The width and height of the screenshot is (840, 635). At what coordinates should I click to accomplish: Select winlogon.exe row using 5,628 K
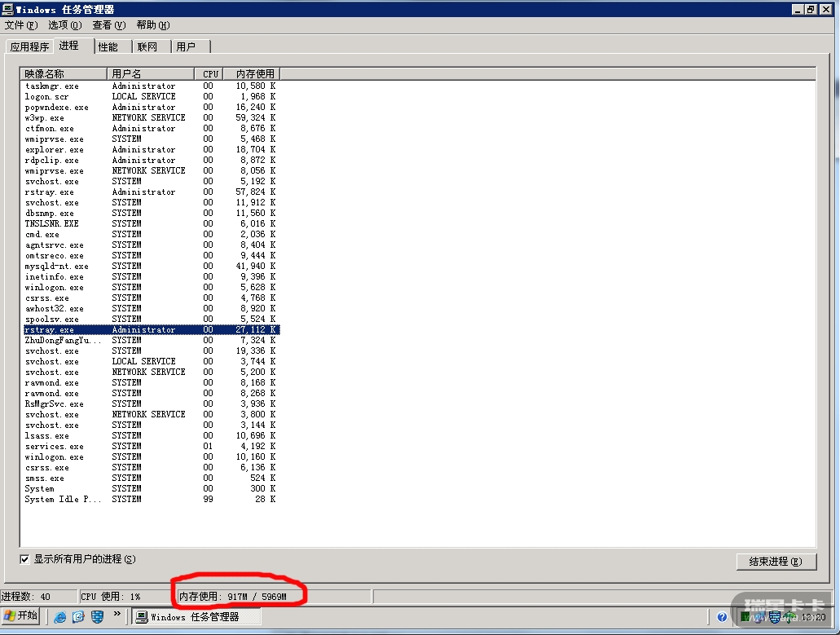pyautogui.click(x=151, y=287)
